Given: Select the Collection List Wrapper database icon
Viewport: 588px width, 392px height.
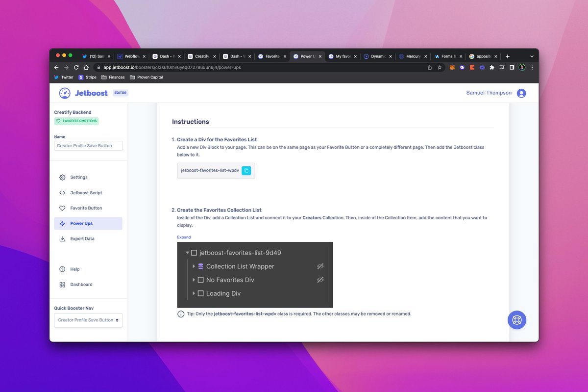Looking at the screenshot, I should [x=200, y=266].
